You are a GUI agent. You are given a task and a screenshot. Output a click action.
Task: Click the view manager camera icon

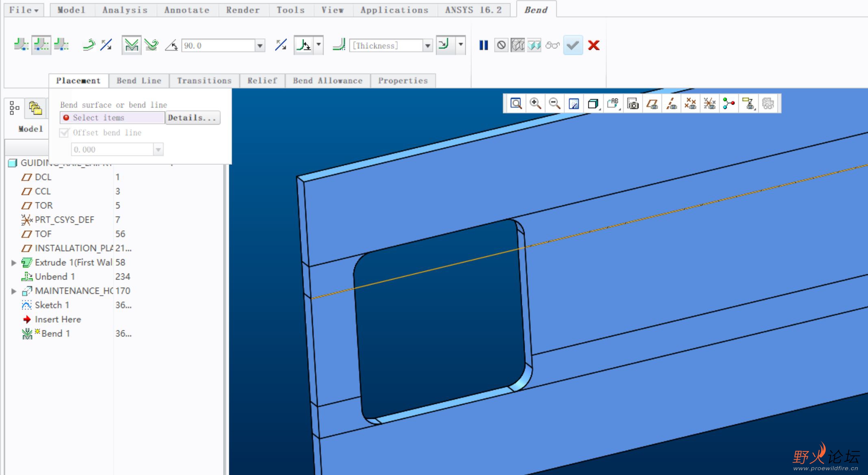[633, 104]
